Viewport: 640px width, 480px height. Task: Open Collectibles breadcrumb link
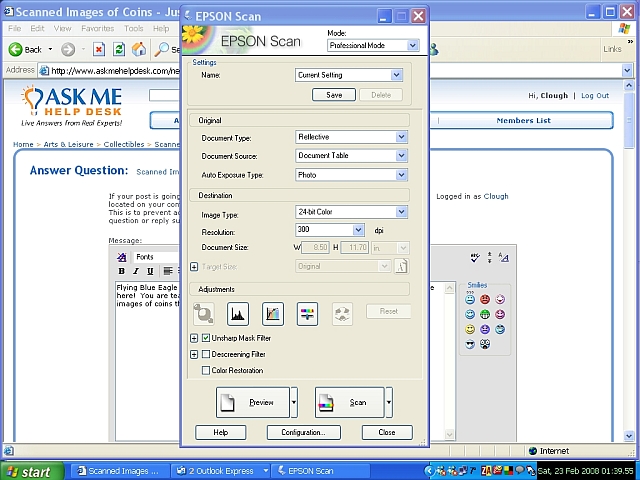124,144
